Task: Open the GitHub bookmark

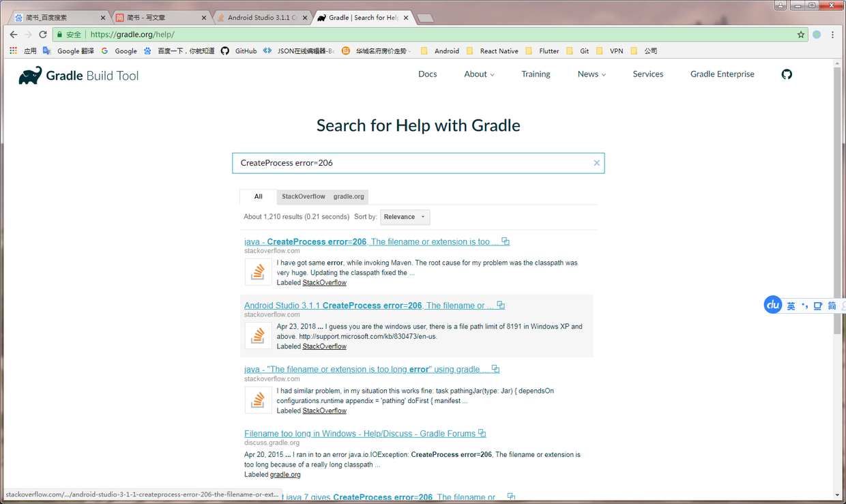Action: tap(239, 51)
